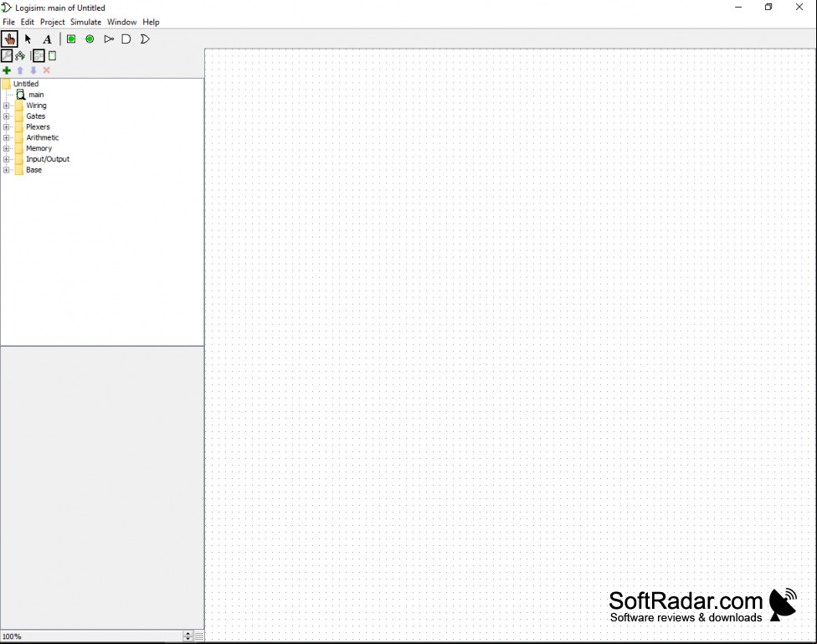Select the Gates folder label
The image size is (817, 644).
[x=36, y=116]
